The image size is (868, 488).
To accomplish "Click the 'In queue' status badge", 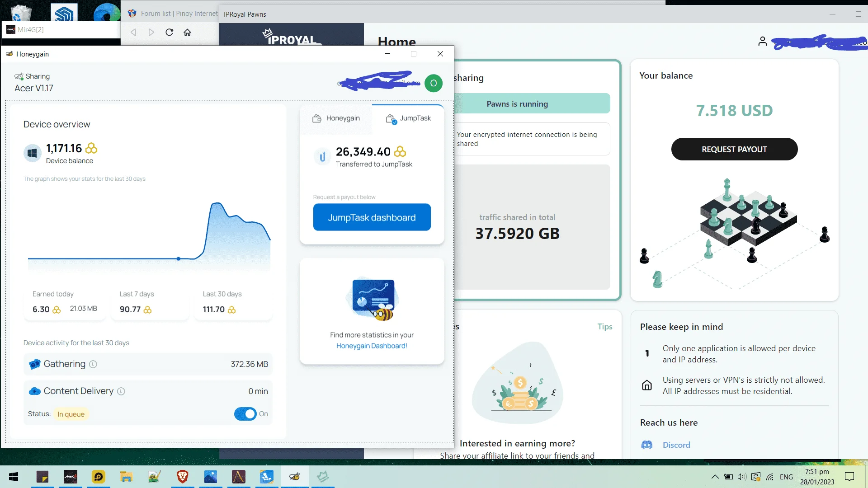I will 71,414.
